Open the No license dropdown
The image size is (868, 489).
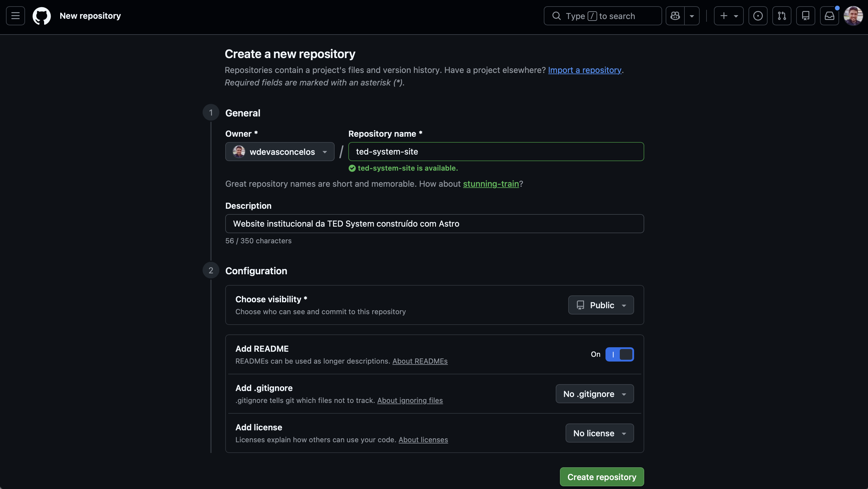click(600, 433)
